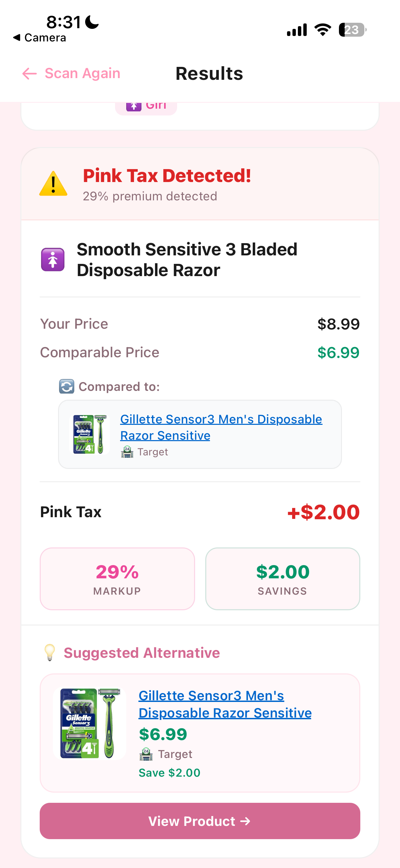Tap the yellow warning triangle icon
400x868 pixels.
(x=53, y=184)
